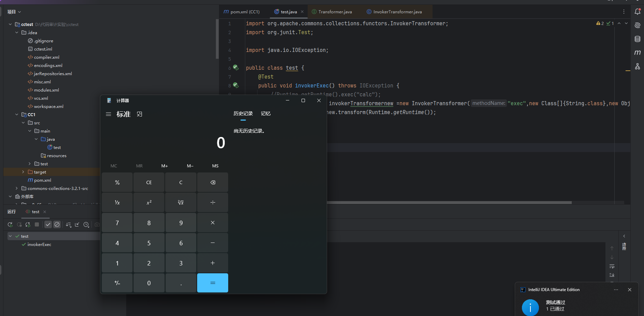Open the Database tool window

point(637,39)
